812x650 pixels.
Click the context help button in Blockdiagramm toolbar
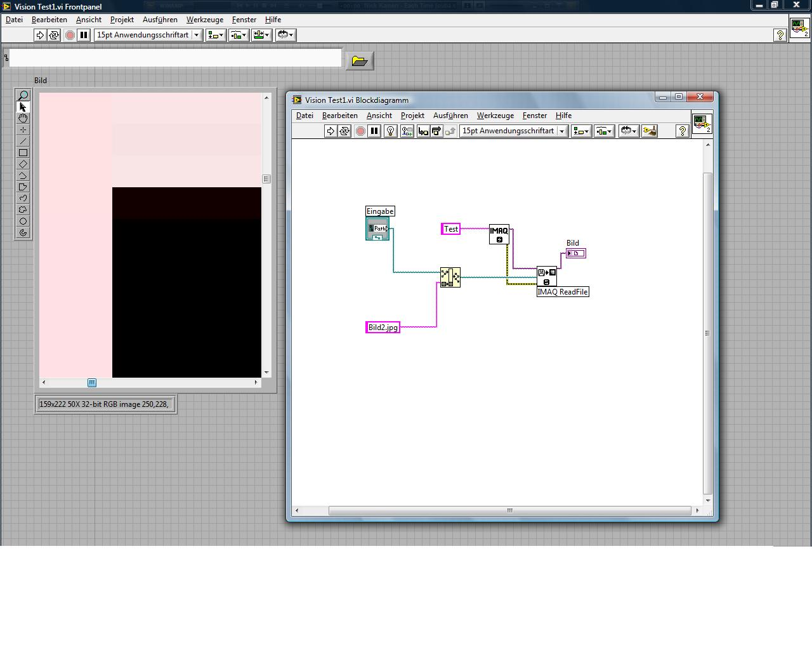pyautogui.click(x=683, y=131)
